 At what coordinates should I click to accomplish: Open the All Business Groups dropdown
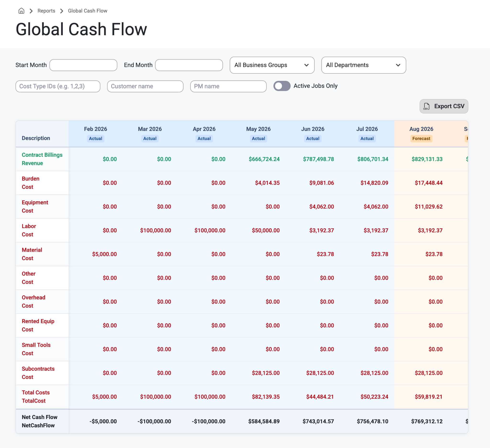[272, 65]
